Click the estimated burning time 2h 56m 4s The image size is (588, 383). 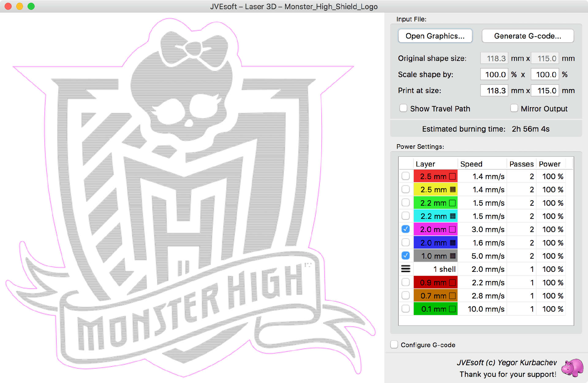(x=530, y=129)
